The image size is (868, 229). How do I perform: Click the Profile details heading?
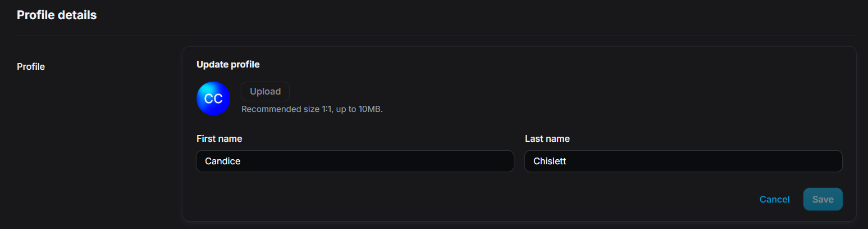pos(57,15)
